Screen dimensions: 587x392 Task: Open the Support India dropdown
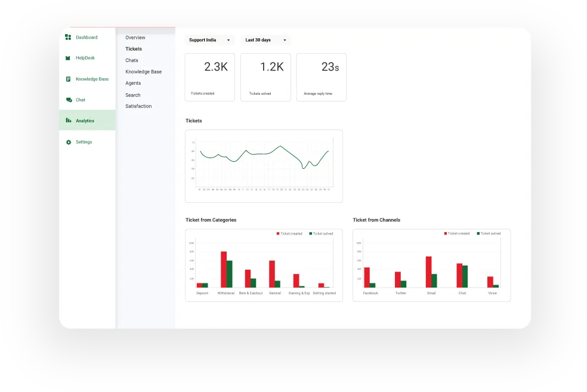click(209, 40)
